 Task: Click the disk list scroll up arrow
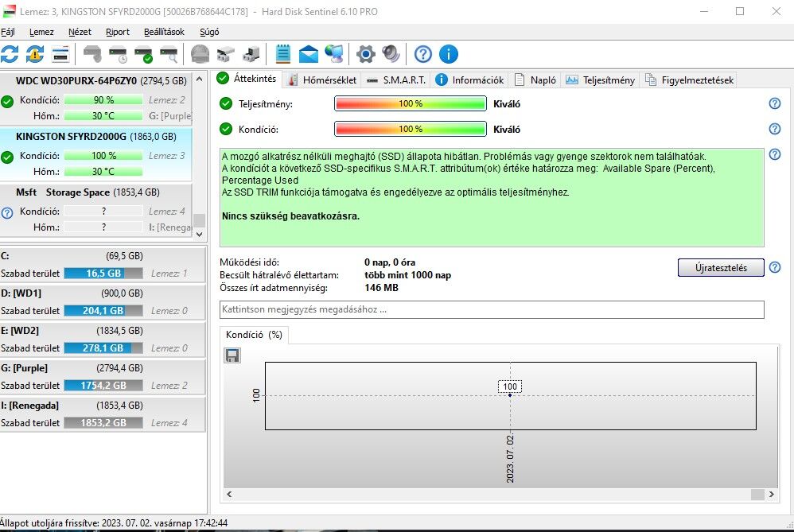coord(199,79)
